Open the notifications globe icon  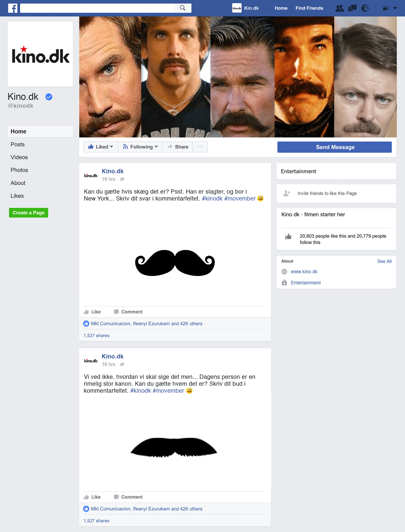click(365, 8)
